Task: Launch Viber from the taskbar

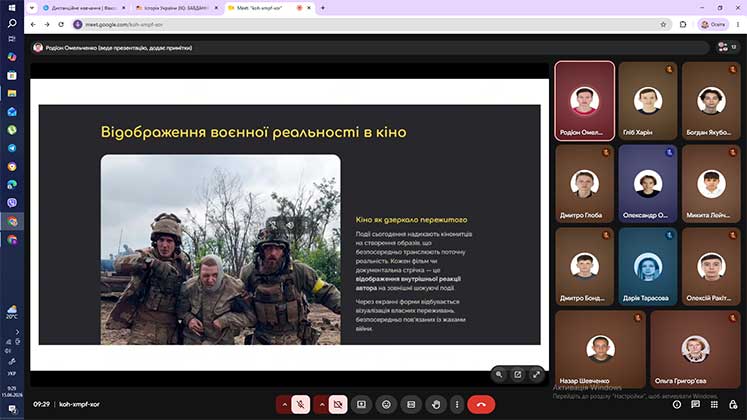Action: [12, 203]
